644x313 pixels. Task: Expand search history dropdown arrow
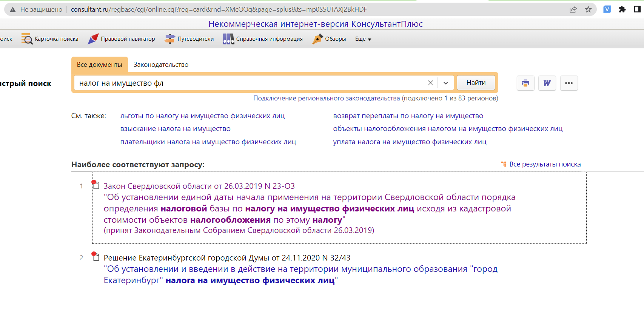click(446, 83)
